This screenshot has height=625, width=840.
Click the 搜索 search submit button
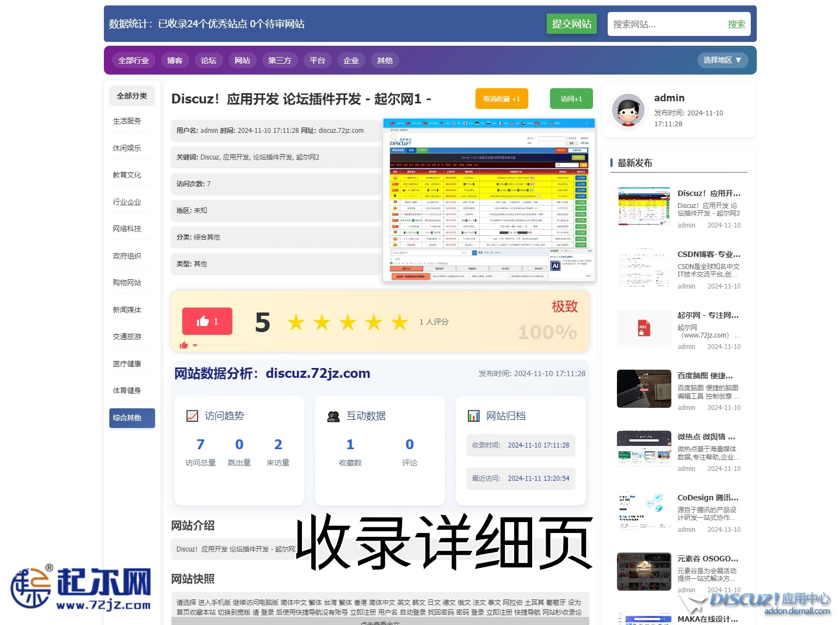point(736,24)
